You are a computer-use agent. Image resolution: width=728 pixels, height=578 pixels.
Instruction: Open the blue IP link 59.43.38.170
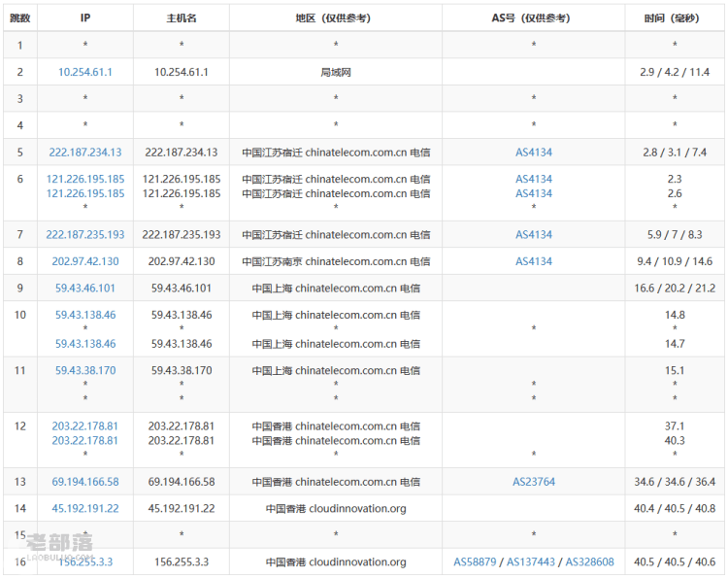point(84,370)
